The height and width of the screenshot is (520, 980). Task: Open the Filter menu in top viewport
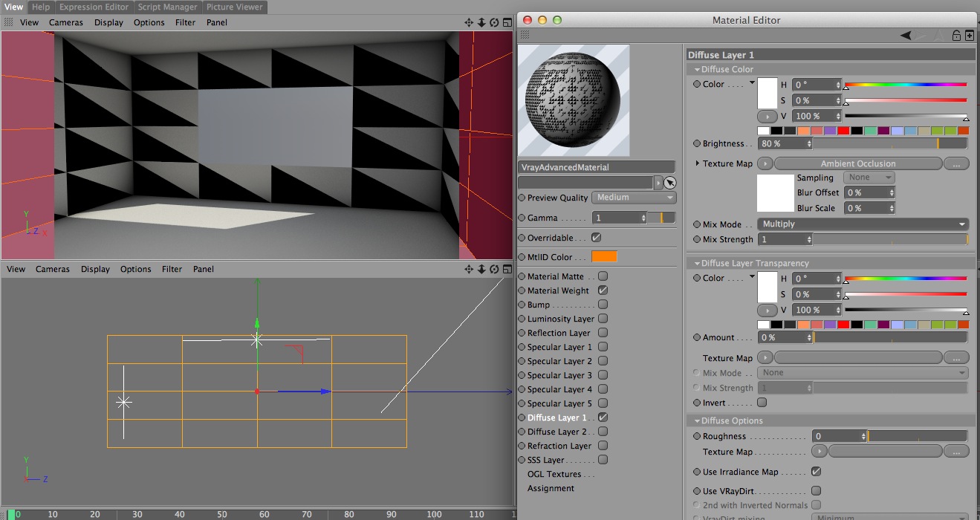(x=185, y=22)
